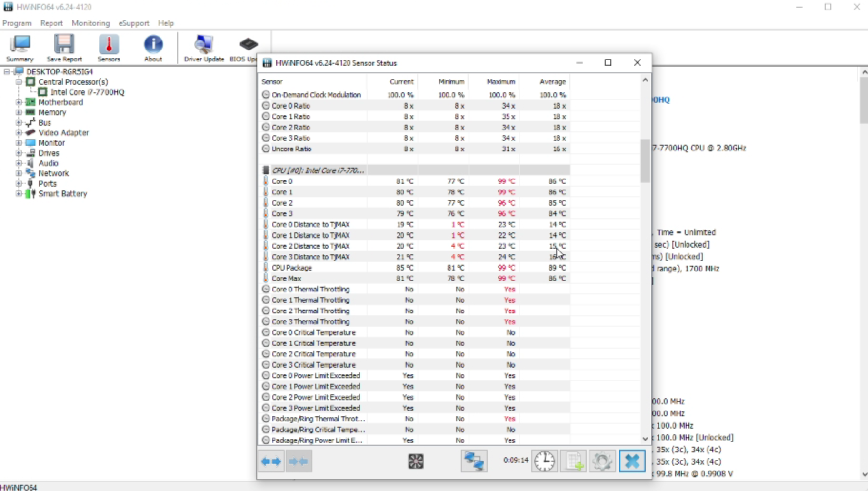Click the Sensor column header

[314, 81]
